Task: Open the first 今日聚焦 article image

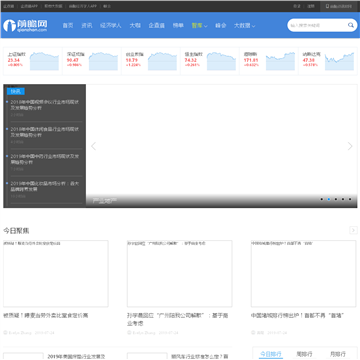Action: click(x=56, y=274)
